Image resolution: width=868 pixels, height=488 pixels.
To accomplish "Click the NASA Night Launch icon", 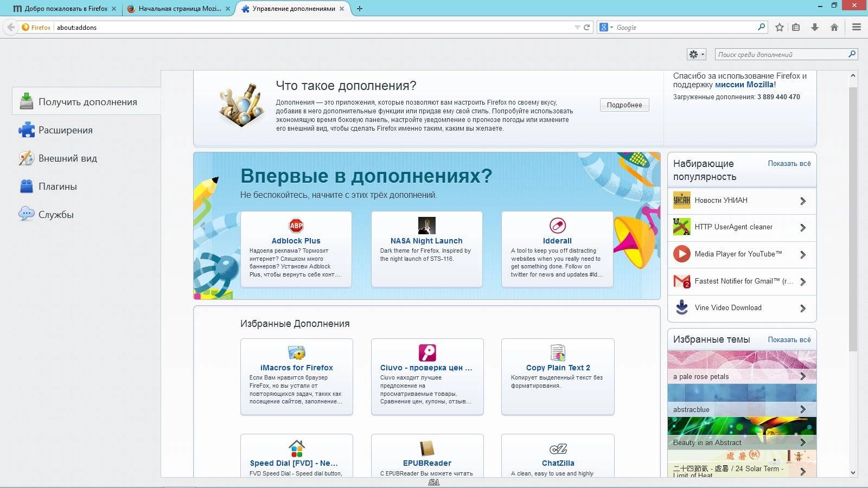I will [x=427, y=226].
